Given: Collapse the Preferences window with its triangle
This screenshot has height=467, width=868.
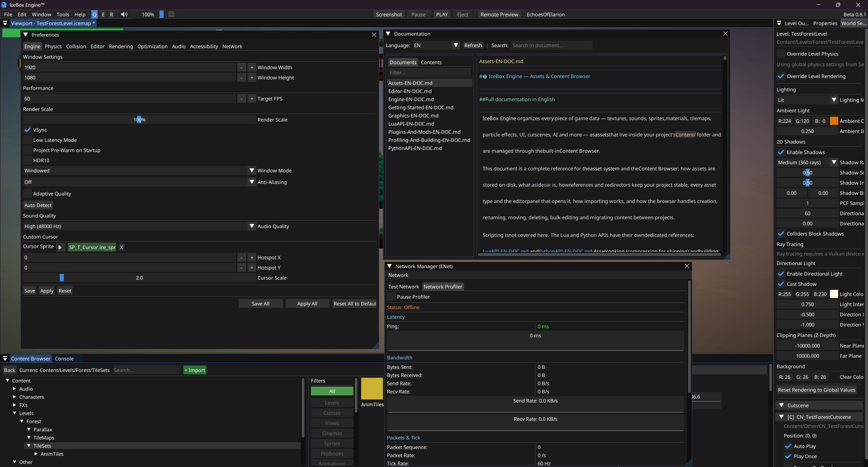Looking at the screenshot, I should [x=25, y=35].
